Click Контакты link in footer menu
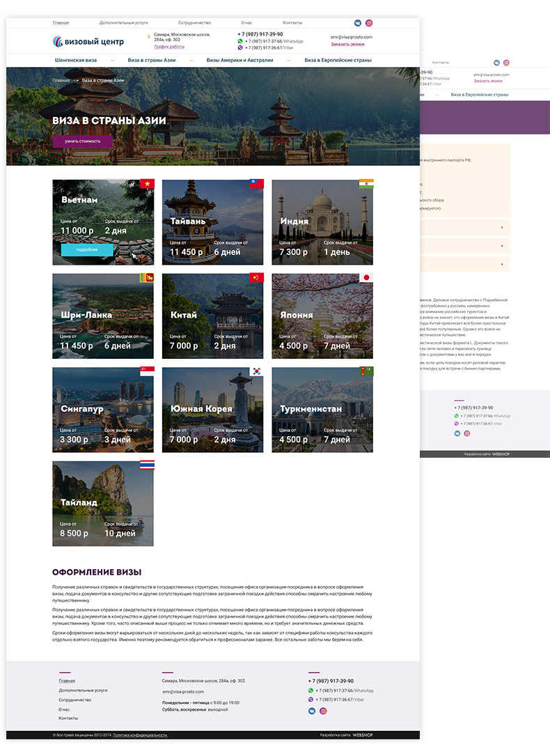 coord(68,718)
